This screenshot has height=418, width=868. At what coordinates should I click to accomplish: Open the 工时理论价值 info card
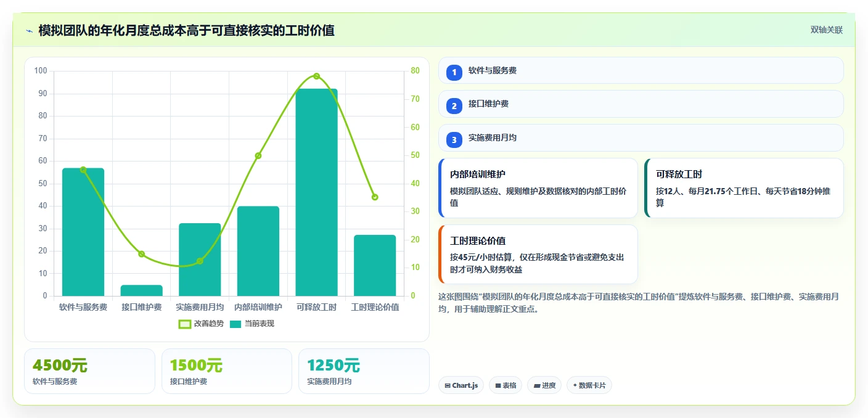pos(538,255)
